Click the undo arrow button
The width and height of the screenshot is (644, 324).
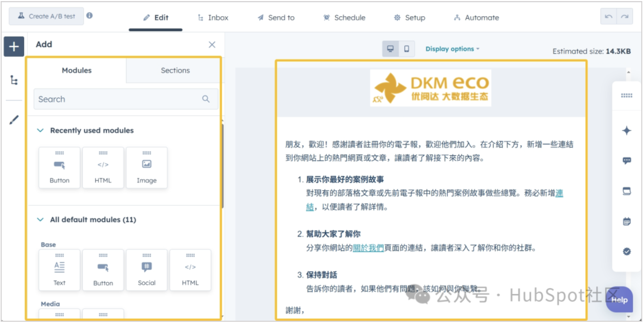608,16
